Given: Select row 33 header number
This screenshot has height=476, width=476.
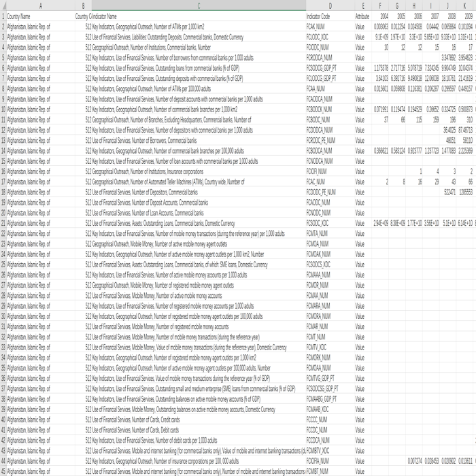Looking at the screenshot, I should 3,347.
